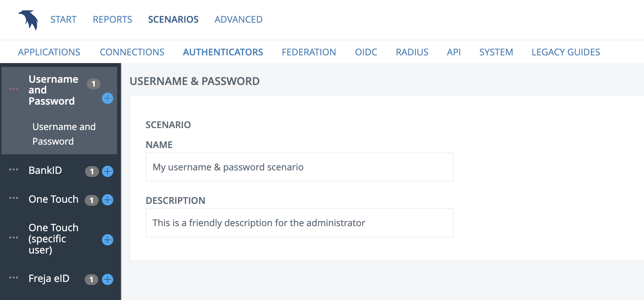Collapse the Username and Password group

[x=53, y=90]
